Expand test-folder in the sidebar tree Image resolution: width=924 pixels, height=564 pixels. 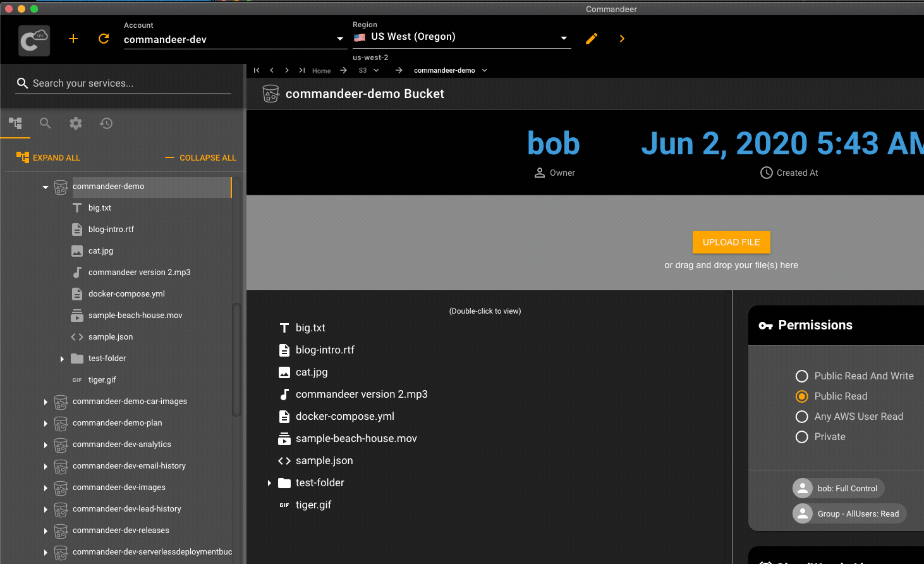click(62, 359)
